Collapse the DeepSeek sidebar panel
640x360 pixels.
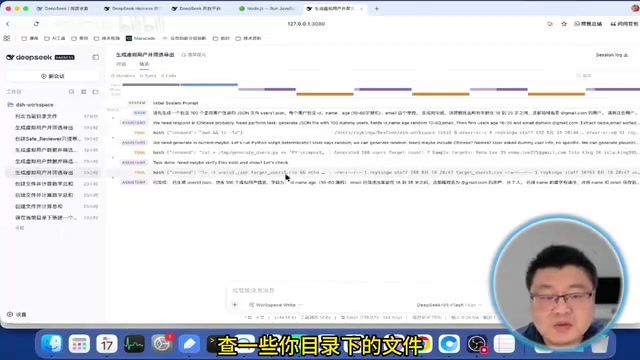click(x=96, y=58)
